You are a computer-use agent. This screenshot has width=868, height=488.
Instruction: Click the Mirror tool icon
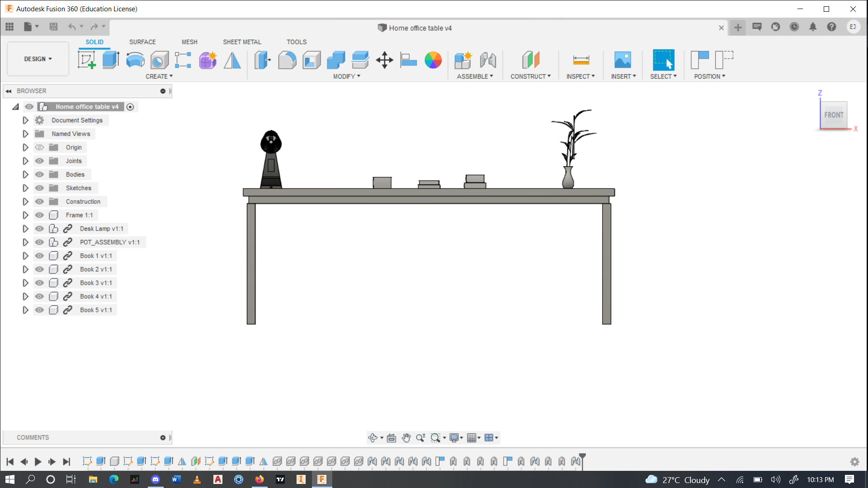[x=232, y=60]
